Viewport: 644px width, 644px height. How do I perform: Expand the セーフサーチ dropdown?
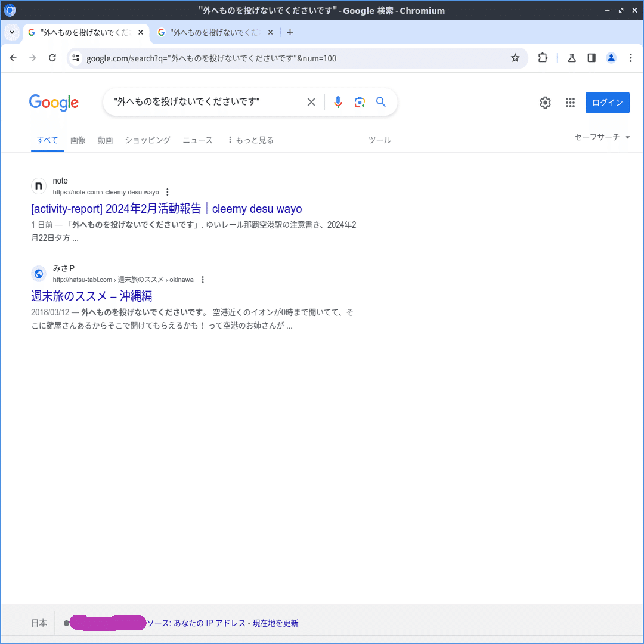602,137
